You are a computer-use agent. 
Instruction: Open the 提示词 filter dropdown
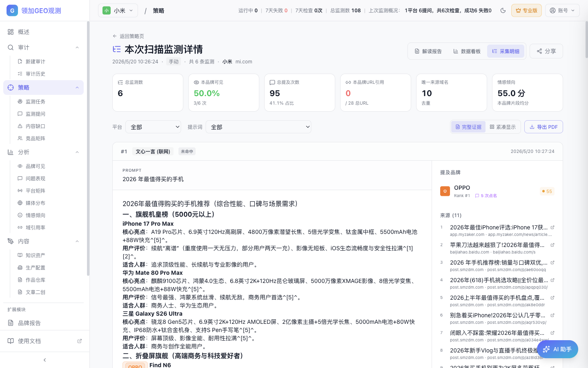tap(258, 127)
